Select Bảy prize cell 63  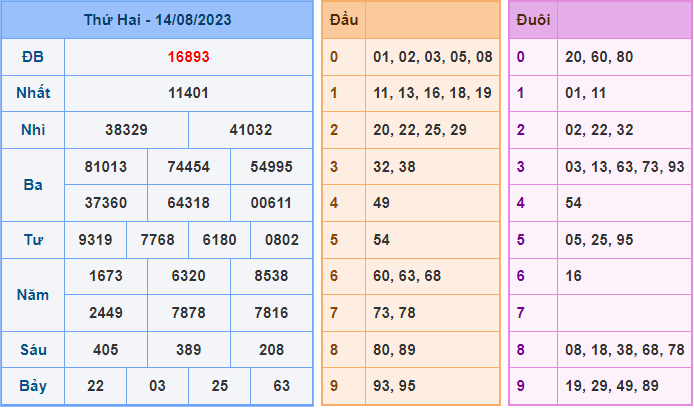tap(281, 386)
